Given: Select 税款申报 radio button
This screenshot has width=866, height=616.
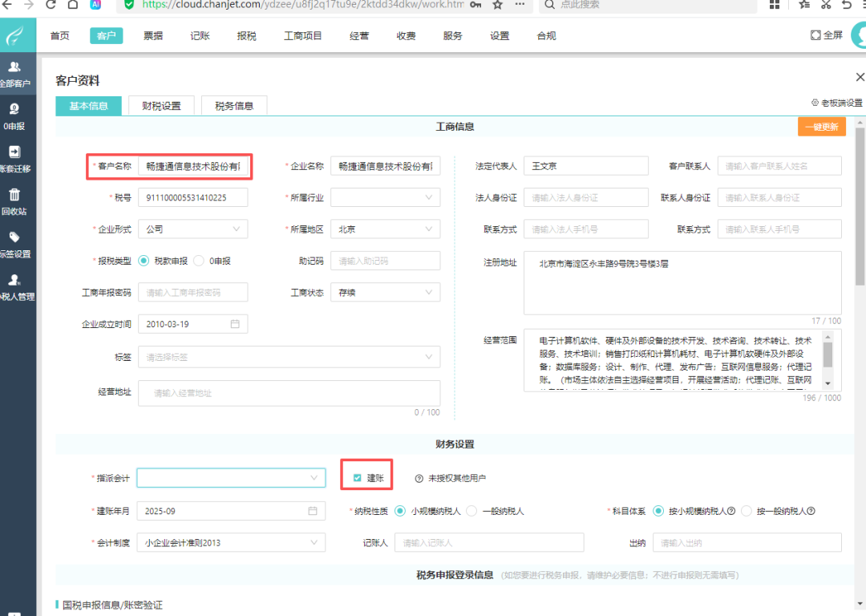Looking at the screenshot, I should tap(144, 261).
